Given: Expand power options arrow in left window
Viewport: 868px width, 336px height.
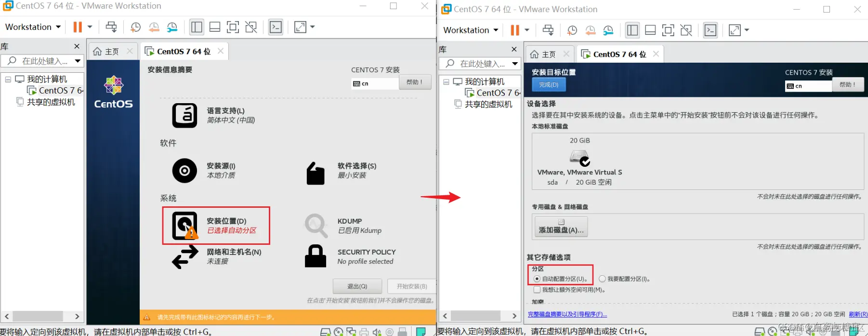Looking at the screenshot, I should (x=90, y=27).
